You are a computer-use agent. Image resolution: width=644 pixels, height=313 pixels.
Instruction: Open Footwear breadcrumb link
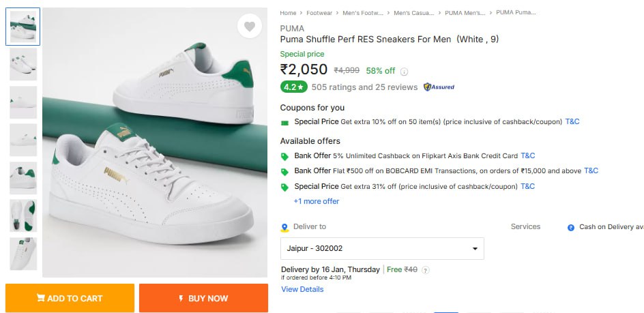coord(319,12)
